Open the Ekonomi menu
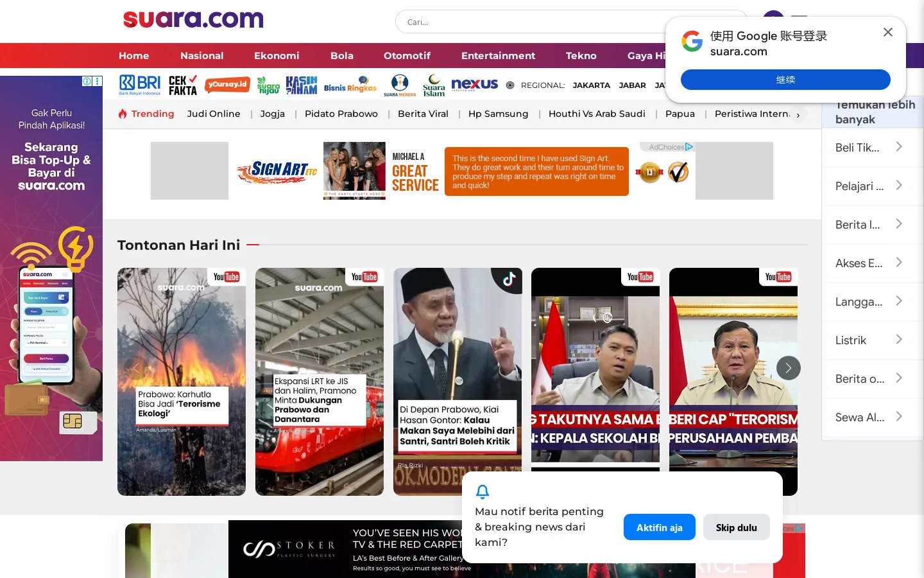This screenshot has height=578, width=924. pyautogui.click(x=277, y=56)
